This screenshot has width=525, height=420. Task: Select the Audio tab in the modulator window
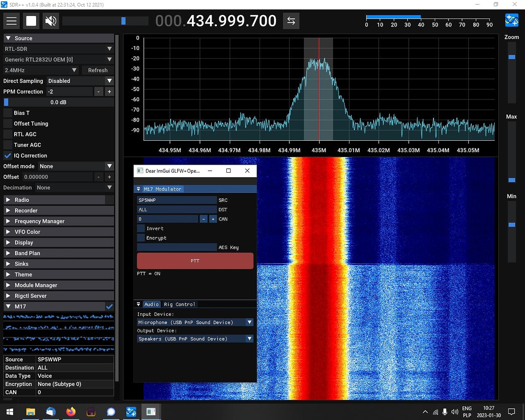[x=152, y=304]
